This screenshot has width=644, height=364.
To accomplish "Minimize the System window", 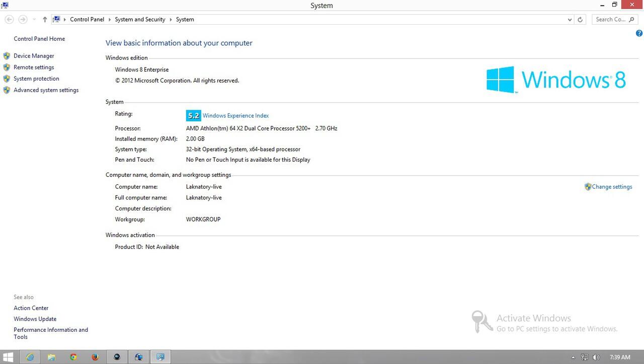I will 602,5.
